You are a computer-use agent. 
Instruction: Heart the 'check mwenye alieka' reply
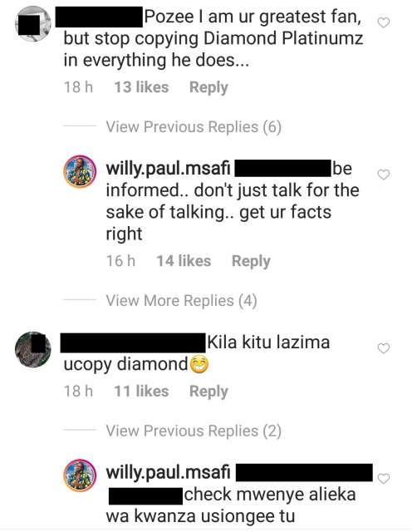384,479
